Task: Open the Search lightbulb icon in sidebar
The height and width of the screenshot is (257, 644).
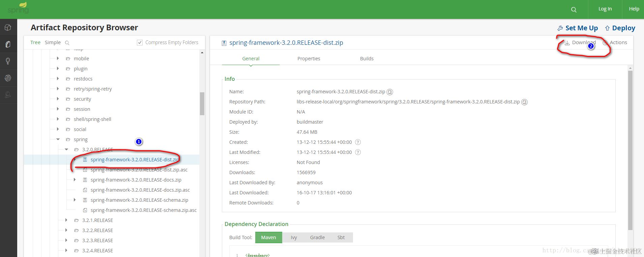Action: click(x=8, y=61)
